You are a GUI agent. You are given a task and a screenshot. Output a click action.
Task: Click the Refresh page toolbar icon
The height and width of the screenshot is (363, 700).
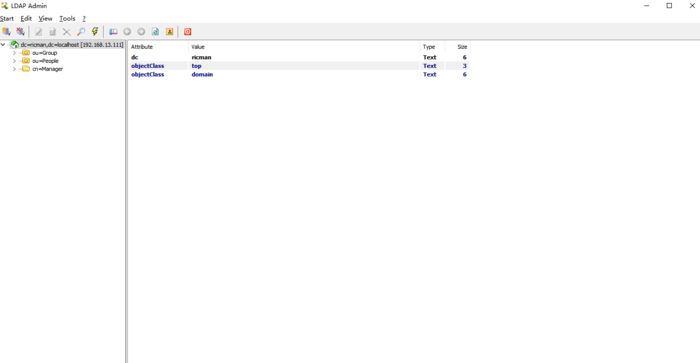[155, 32]
